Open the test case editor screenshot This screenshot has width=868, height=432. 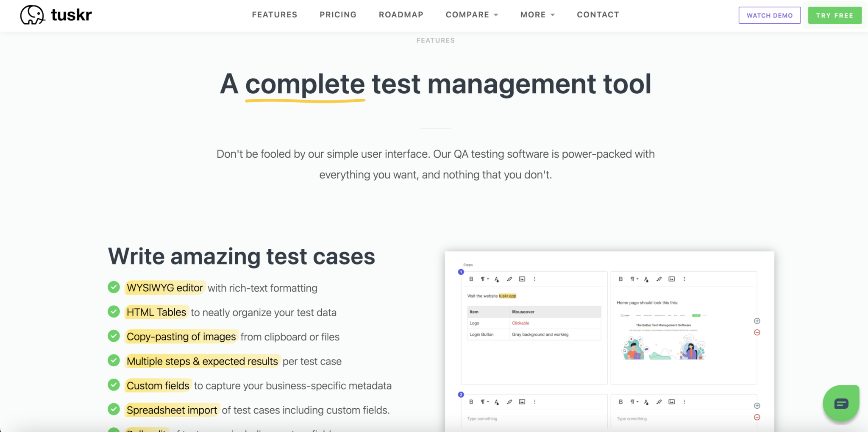(x=609, y=342)
